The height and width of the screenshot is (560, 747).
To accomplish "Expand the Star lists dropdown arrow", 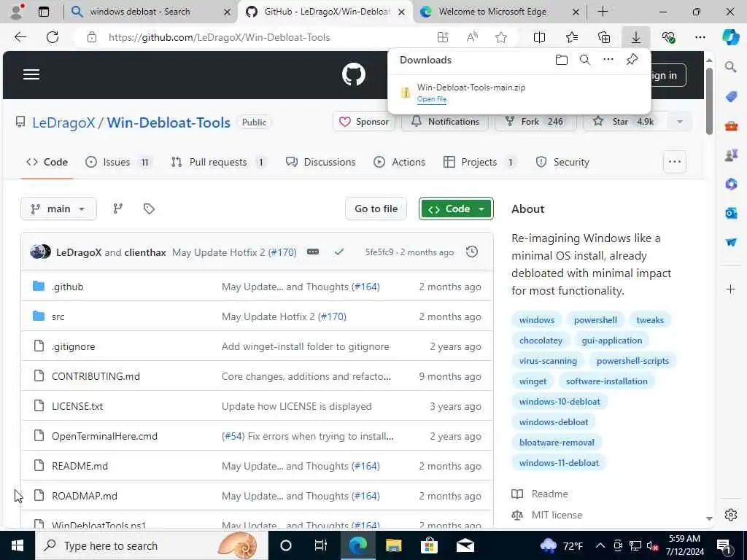I will 680,122.
